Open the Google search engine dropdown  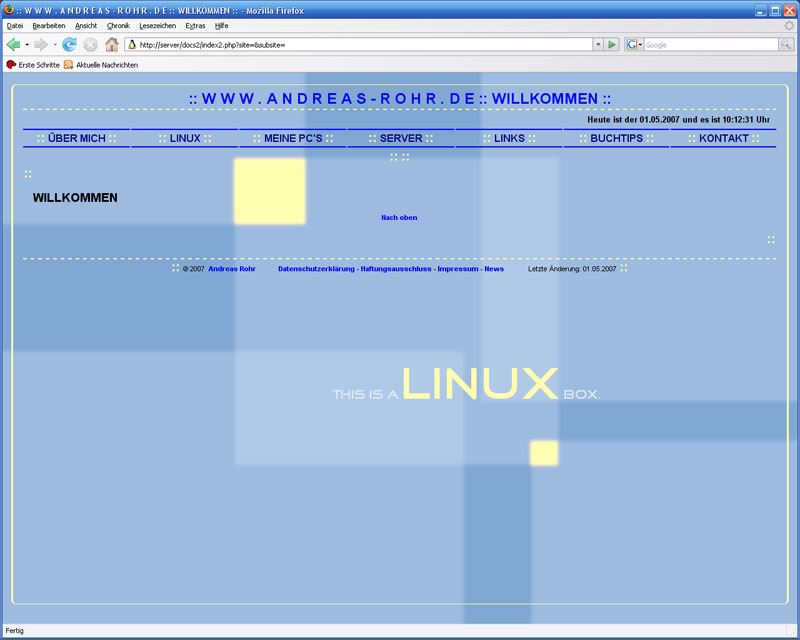[634, 45]
